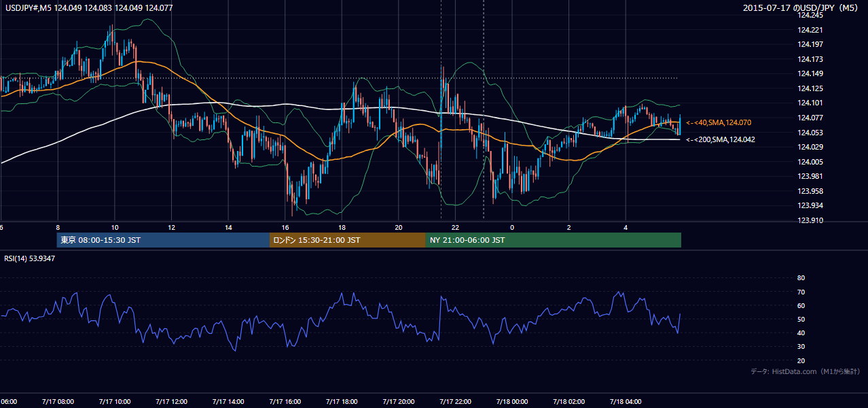This screenshot has height=408, width=868.
Task: Click the 7/17 20:00 time axis label
Action: pyautogui.click(x=399, y=402)
